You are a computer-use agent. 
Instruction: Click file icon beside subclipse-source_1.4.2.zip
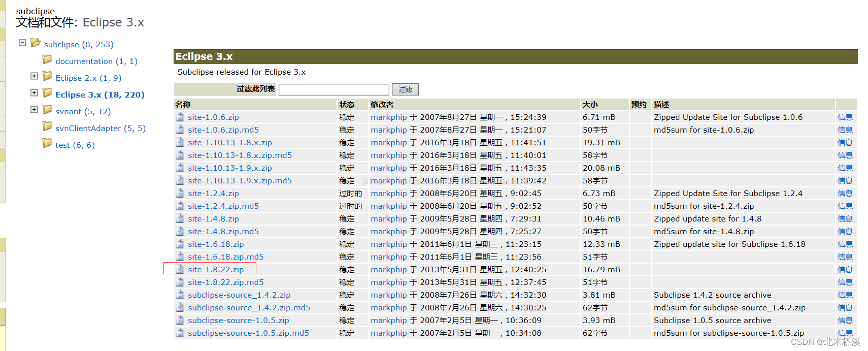point(180,295)
